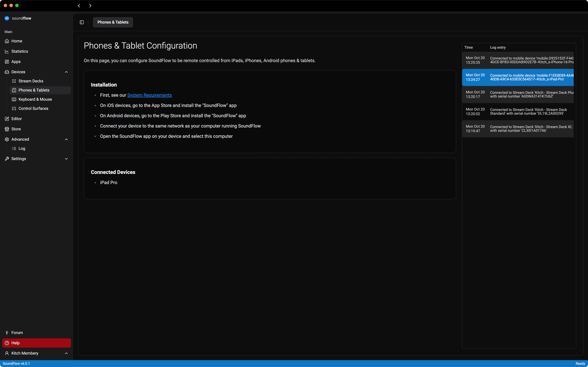
Task: Click the red Help button
Action: [x=36, y=343]
